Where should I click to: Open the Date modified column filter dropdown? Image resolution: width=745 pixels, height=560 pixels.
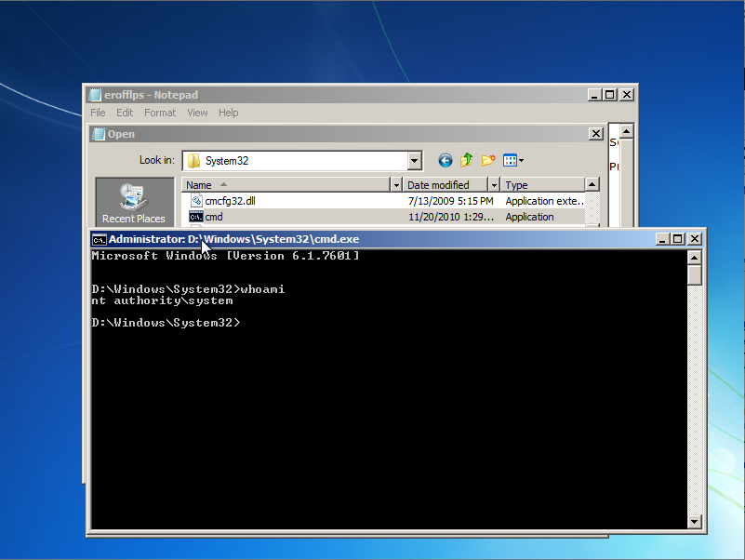click(494, 185)
